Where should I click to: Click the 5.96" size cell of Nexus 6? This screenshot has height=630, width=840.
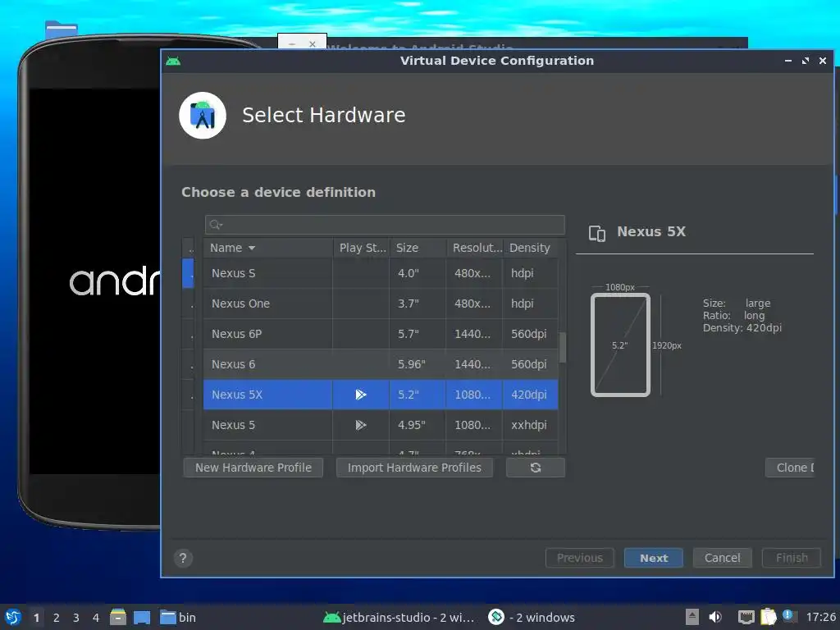418,364
